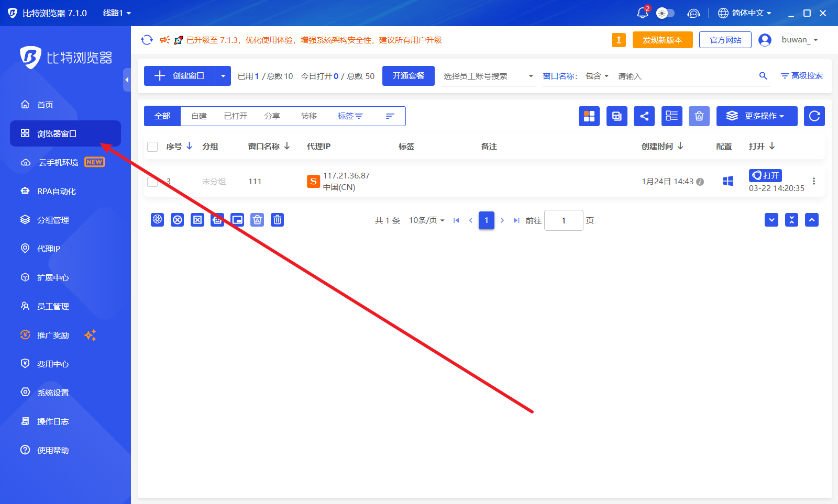Open the customer service headset icon
Viewport: 838px width, 504px height.
pos(693,13)
